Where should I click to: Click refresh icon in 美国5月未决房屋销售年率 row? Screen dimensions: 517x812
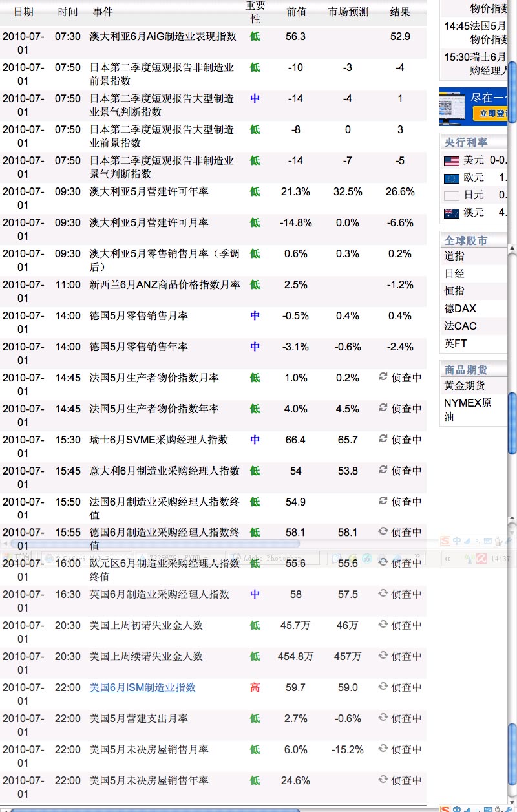click(x=383, y=780)
